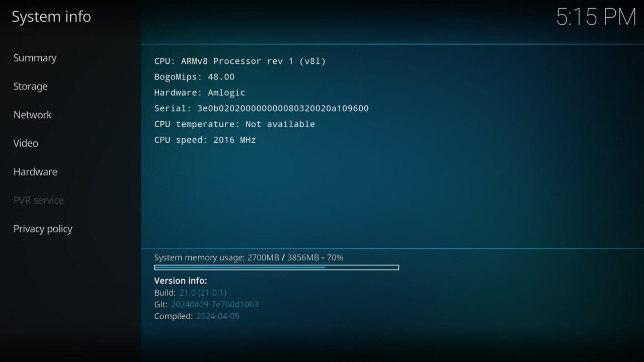
Task: Click the 5:15 PM clock
Action: (x=596, y=17)
